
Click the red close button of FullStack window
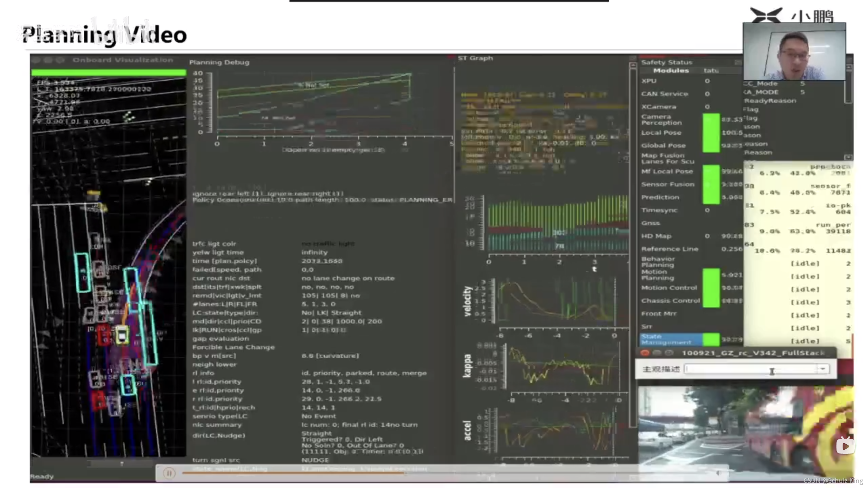click(x=645, y=353)
